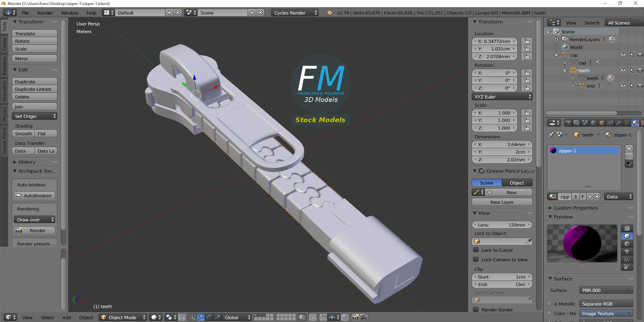Uncheck Grease Pencil Layers checkbox
Image resolution: width=644 pixels, height=322 pixels.
[482, 171]
